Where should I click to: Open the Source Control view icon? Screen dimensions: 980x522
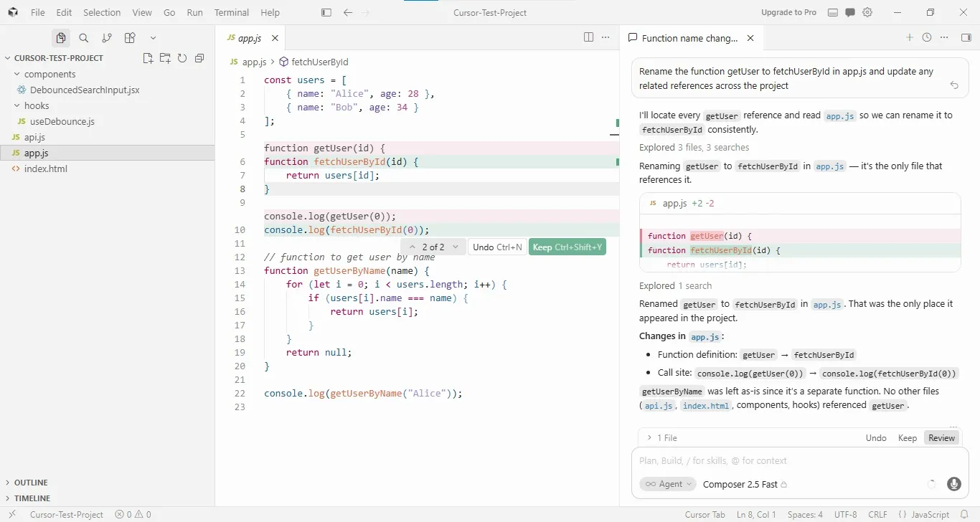click(x=107, y=38)
